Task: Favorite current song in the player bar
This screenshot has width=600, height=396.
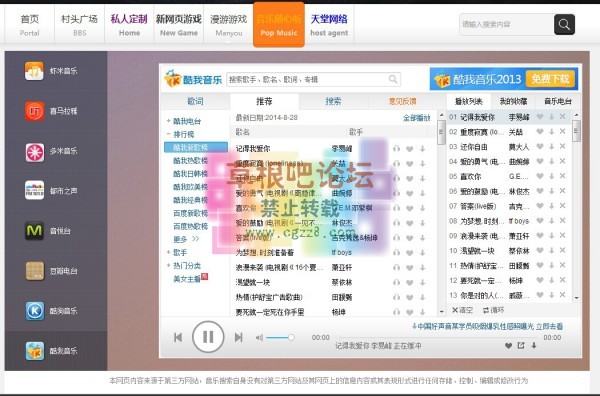Action: (x=508, y=345)
